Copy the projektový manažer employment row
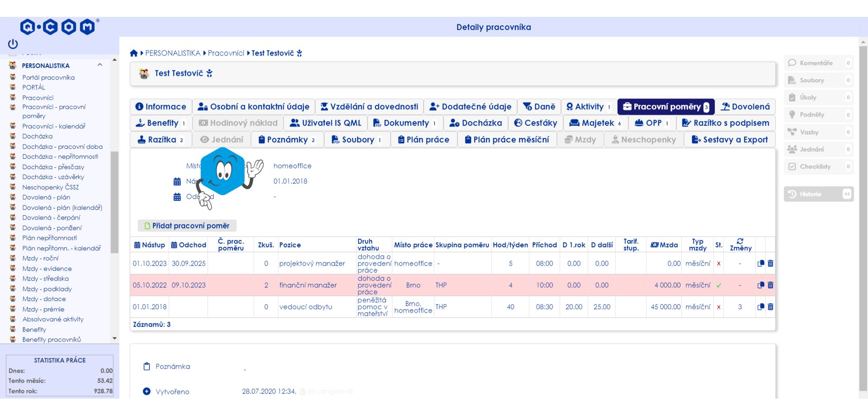The height and width of the screenshot is (413, 868). 761,263
